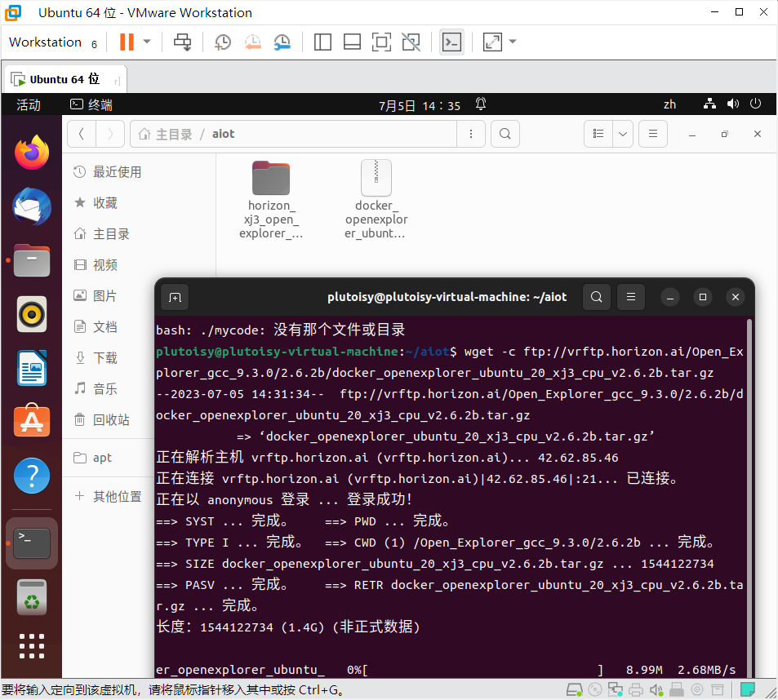Open the power options dropdown beside pause button
778x700 pixels.
147,42
